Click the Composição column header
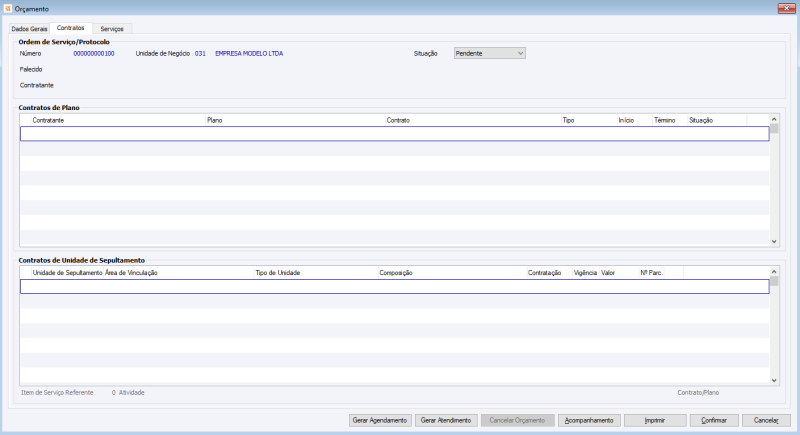 click(452, 273)
